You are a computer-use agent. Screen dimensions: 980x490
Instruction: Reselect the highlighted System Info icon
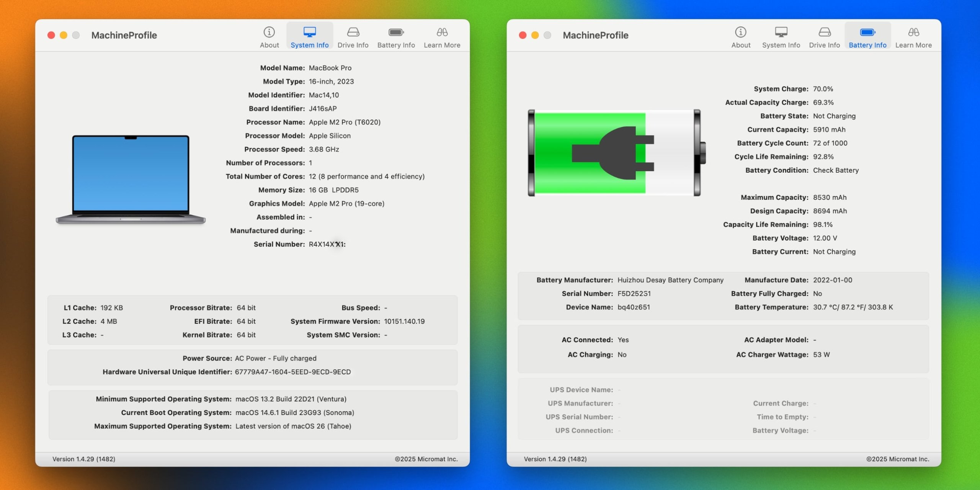[x=309, y=33]
